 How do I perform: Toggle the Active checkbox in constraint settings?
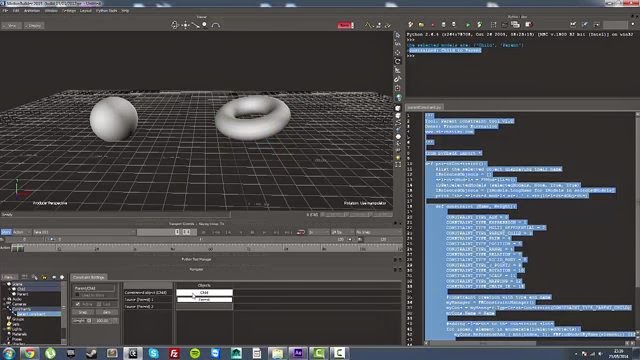[78, 304]
